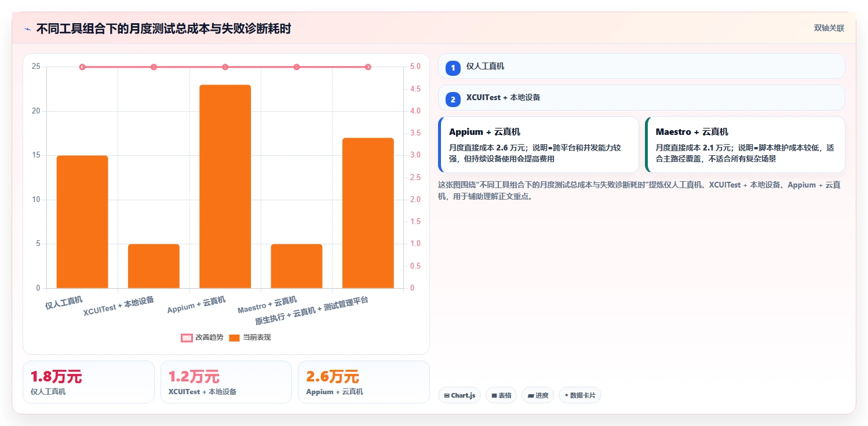
Task: Toggle the 当前表现 legend entry
Action: point(250,337)
